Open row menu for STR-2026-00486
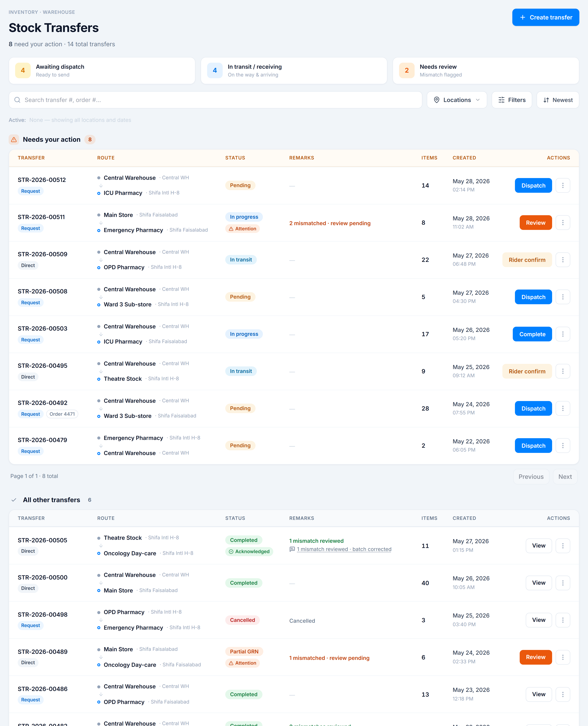Screen dimensions: 588x726 [x=563, y=694]
